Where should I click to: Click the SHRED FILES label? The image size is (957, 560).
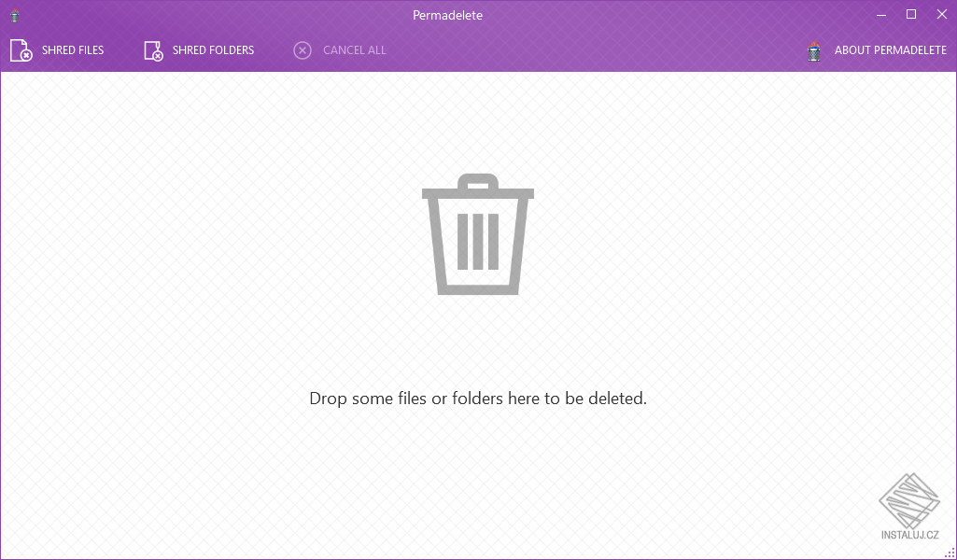tap(73, 50)
